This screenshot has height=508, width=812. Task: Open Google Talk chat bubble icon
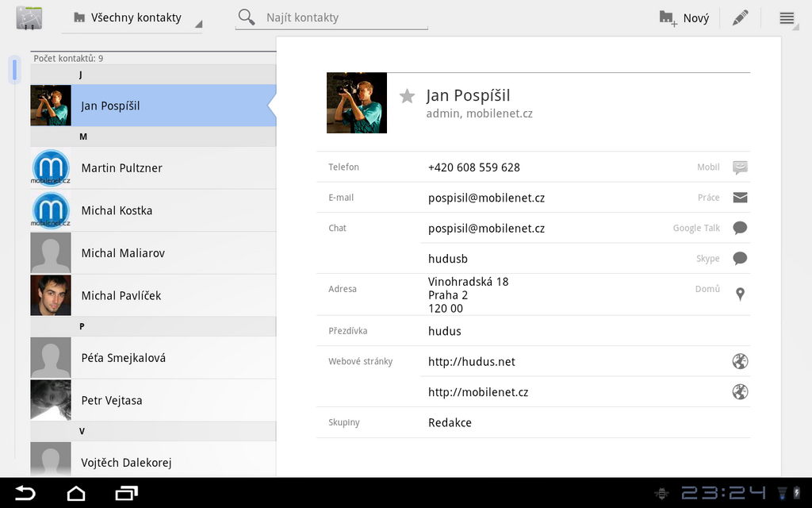coord(740,229)
